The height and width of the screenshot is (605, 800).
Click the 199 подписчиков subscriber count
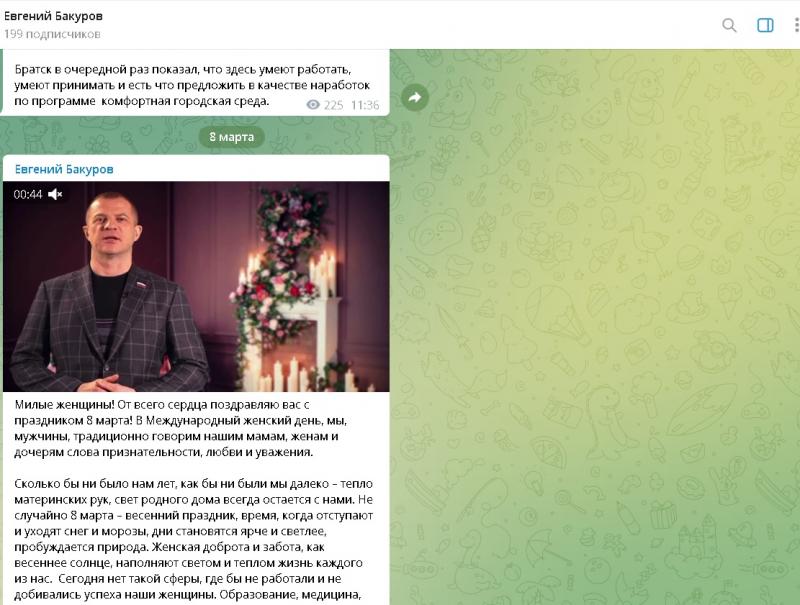tap(52, 34)
